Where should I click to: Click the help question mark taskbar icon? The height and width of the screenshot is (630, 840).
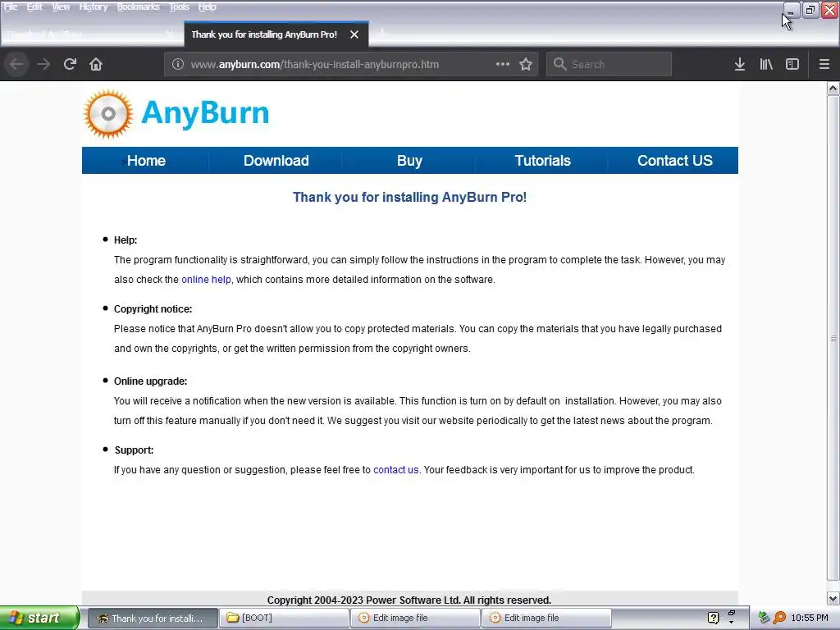pyautogui.click(x=713, y=619)
